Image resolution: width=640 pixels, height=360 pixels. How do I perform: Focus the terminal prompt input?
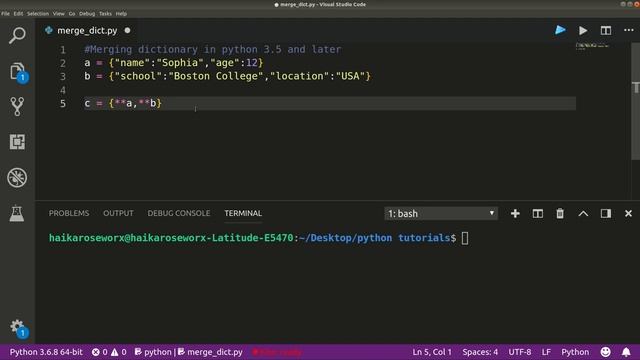[x=465, y=238]
